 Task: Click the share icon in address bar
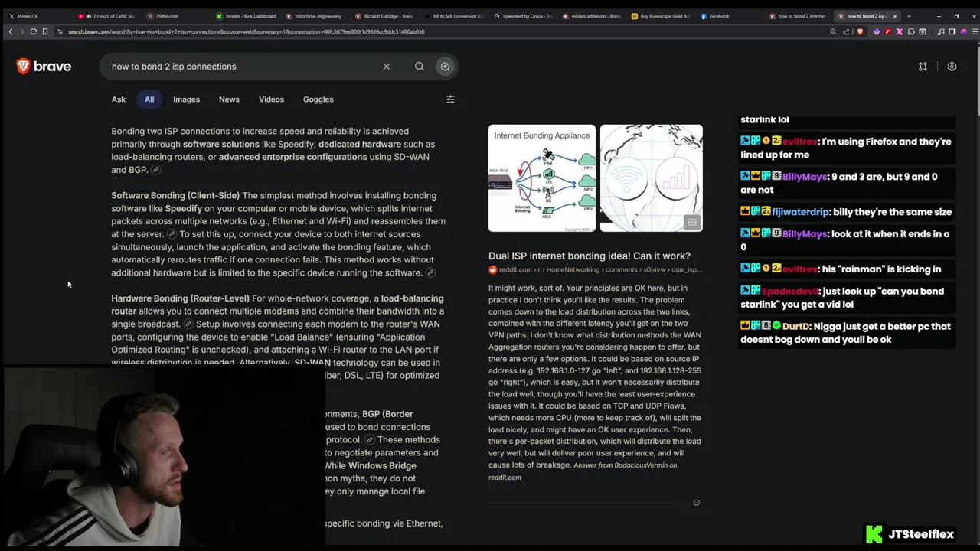point(846,31)
